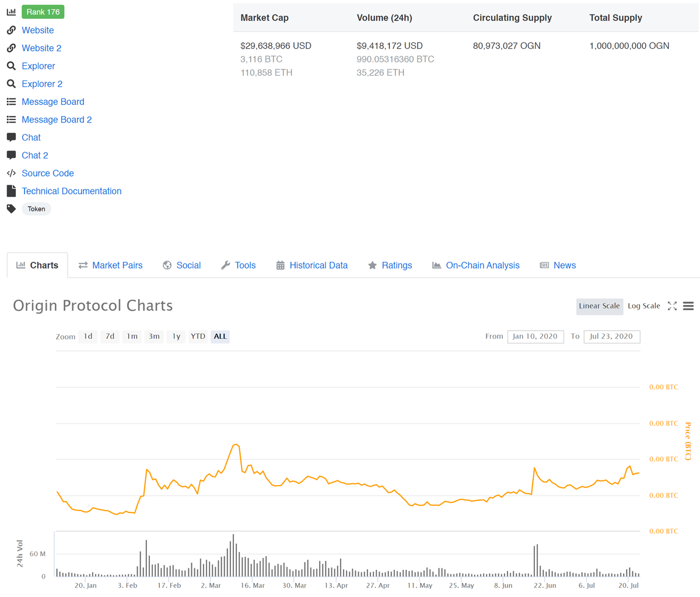The height and width of the screenshot is (597, 700).
Task: Click the magnifier icon beside Explorer 2
Action: click(11, 84)
